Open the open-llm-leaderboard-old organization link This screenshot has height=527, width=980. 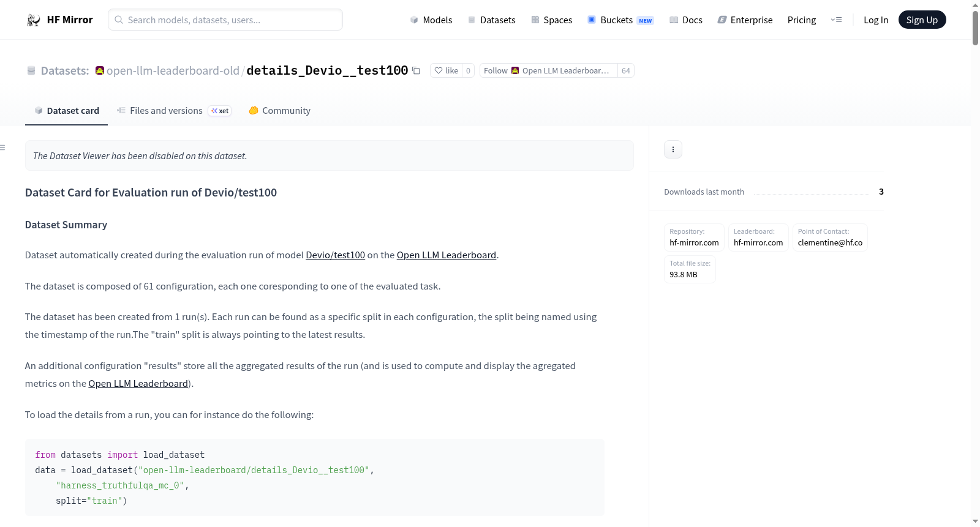pyautogui.click(x=173, y=70)
